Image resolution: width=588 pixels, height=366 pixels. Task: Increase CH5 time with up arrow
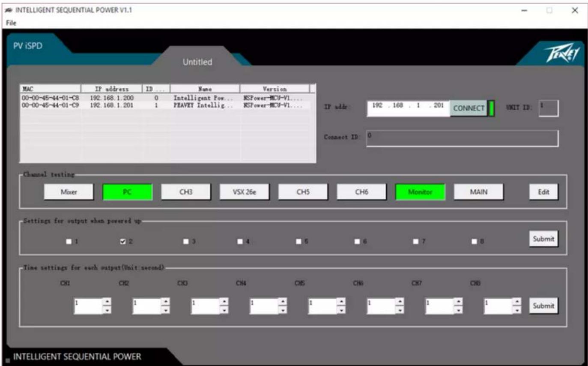click(342, 302)
